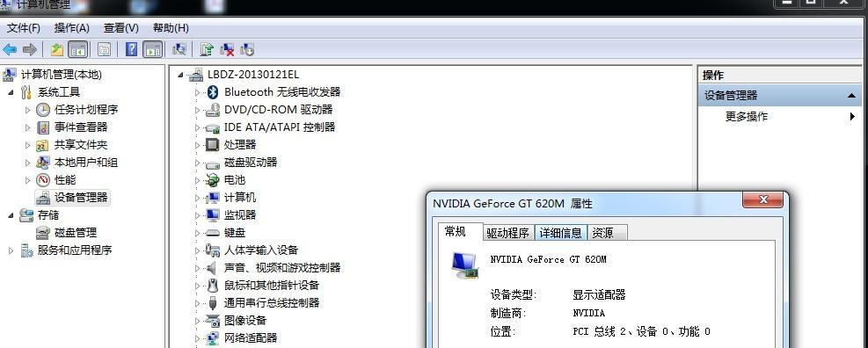
Task: Select the 性能 performance icon
Action: [x=43, y=180]
